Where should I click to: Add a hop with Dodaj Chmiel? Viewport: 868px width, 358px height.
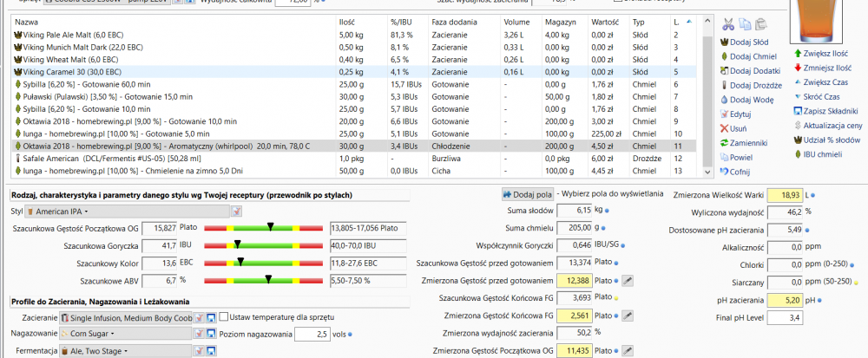(x=750, y=56)
